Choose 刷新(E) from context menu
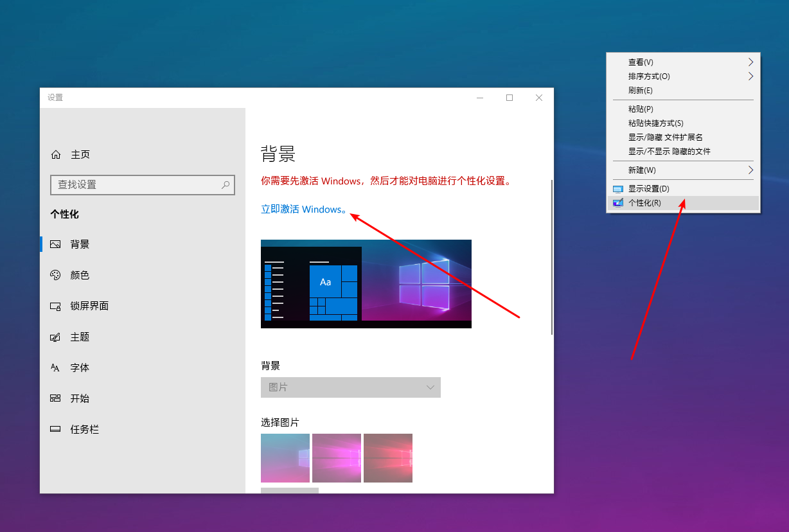 (684, 91)
